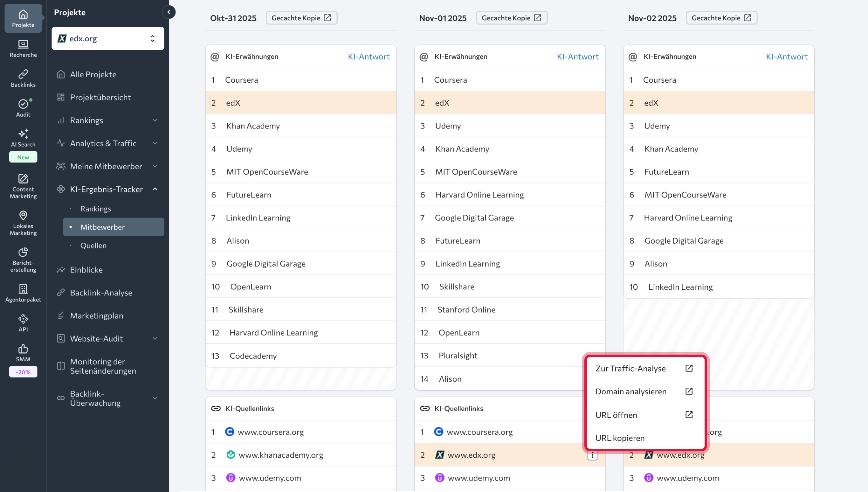Open the Content Marketing icon

(23, 186)
